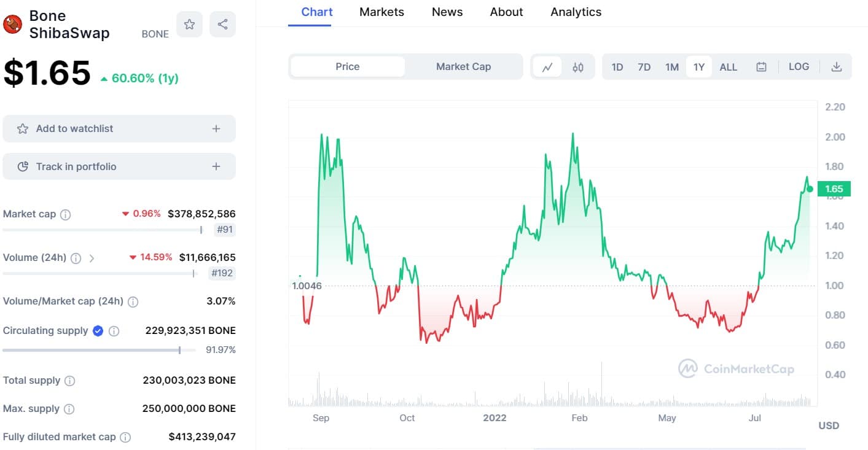Click the Volume (24h) rank progress bar
The image size is (868, 450).
pos(100,273)
